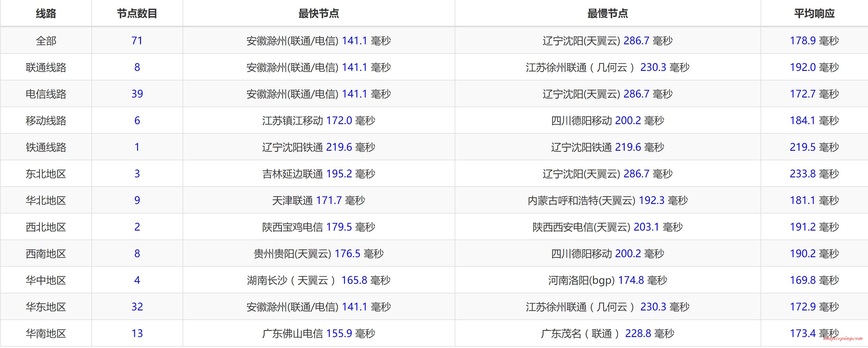Click average response 190.2 毫秒
The height and width of the screenshot is (348, 868).
click(x=814, y=254)
